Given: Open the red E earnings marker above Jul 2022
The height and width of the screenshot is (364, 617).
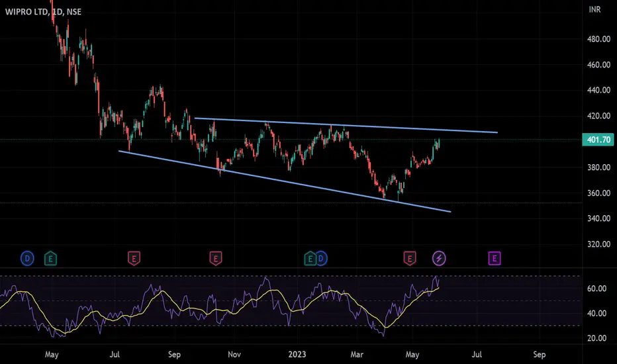Looking at the screenshot, I should [x=134, y=259].
